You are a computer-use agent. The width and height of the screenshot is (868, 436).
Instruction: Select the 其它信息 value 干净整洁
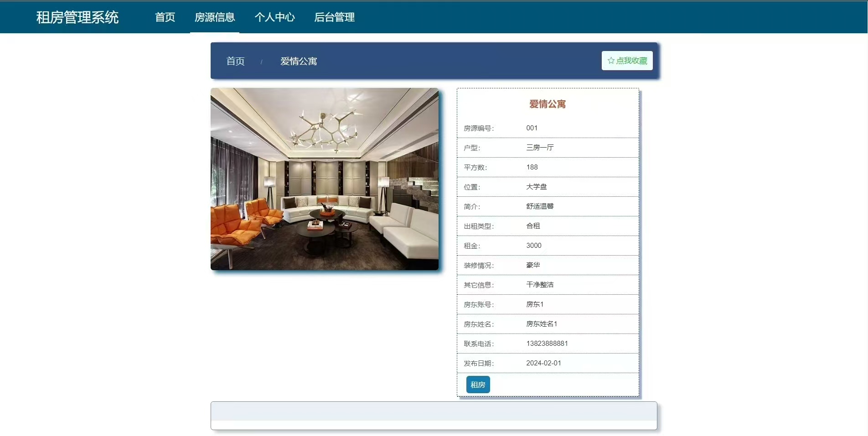click(x=540, y=285)
